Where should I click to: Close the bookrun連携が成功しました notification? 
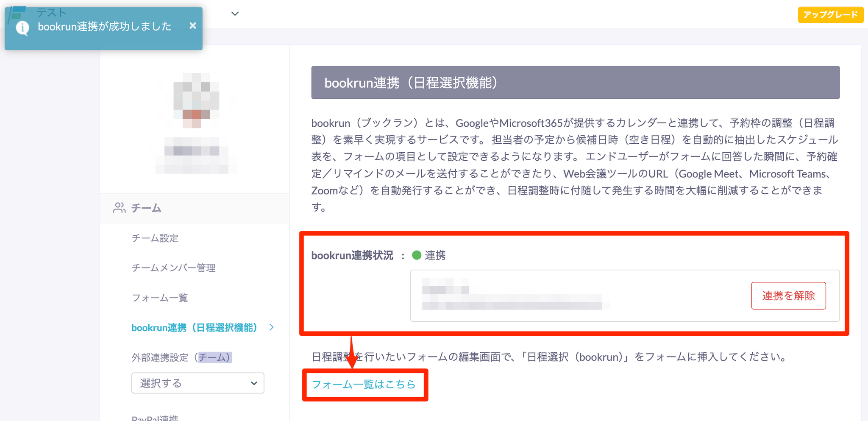(193, 26)
